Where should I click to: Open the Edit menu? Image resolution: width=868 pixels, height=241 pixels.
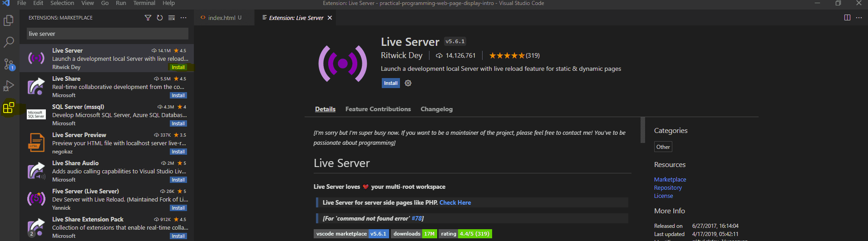[39, 3]
